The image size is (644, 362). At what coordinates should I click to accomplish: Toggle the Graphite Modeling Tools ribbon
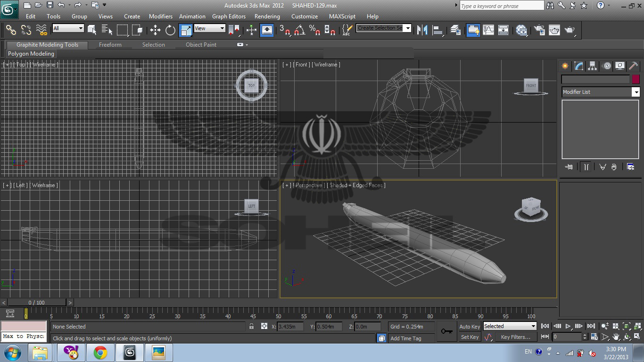(x=473, y=30)
